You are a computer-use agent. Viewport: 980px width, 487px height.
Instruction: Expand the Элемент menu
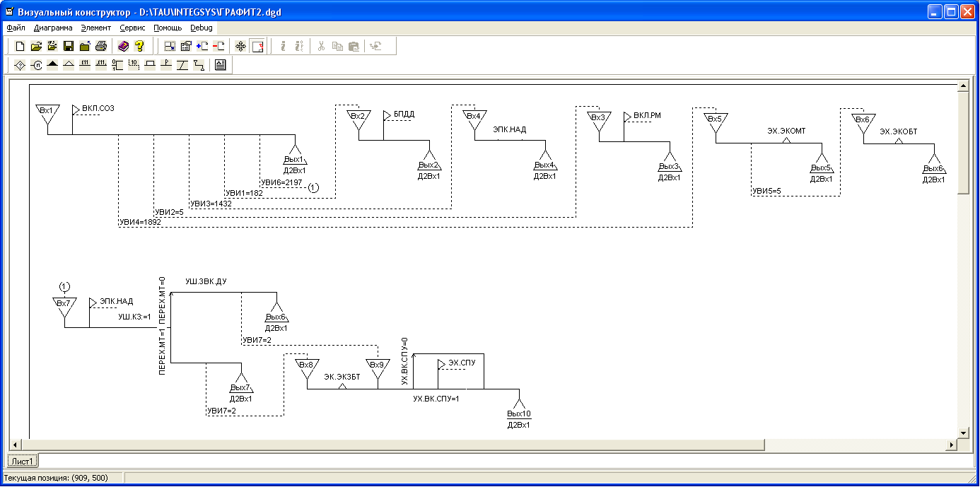coord(96,28)
